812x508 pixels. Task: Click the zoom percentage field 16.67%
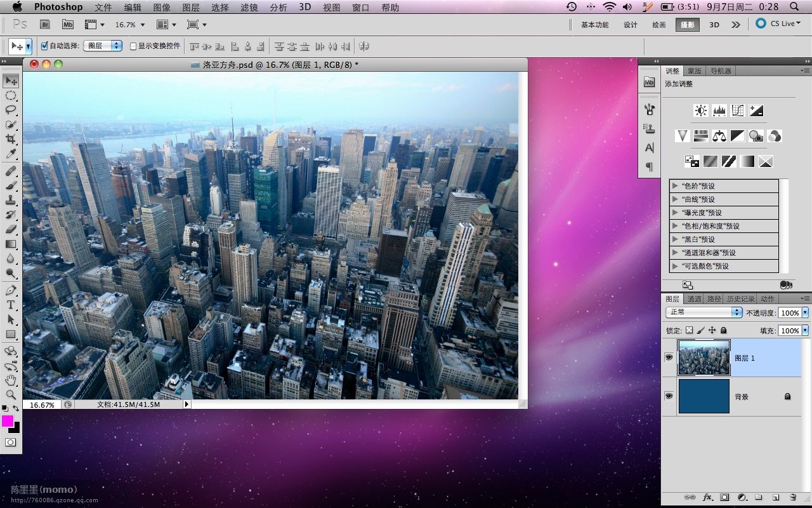point(43,404)
